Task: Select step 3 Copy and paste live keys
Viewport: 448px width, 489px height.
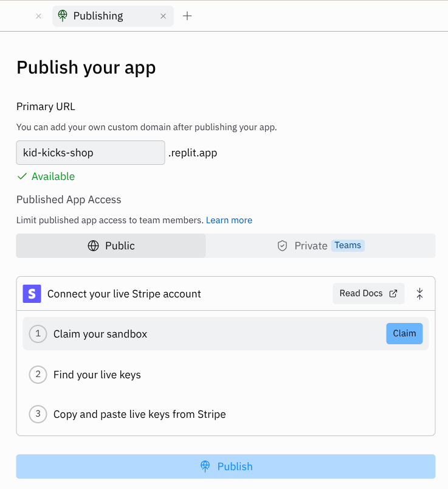Action: [226, 414]
